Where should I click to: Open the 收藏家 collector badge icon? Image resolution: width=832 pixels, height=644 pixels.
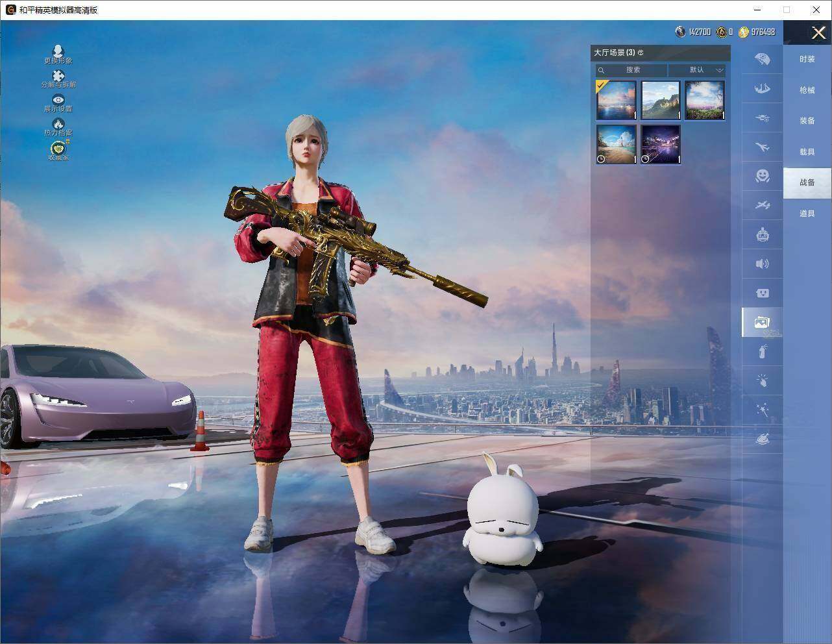pos(58,151)
